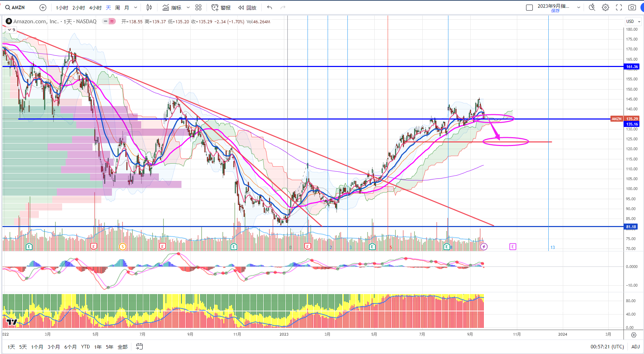Click the Vol 46.264M value in the legend
Viewport: 644px width, 354px height.
(258, 22)
